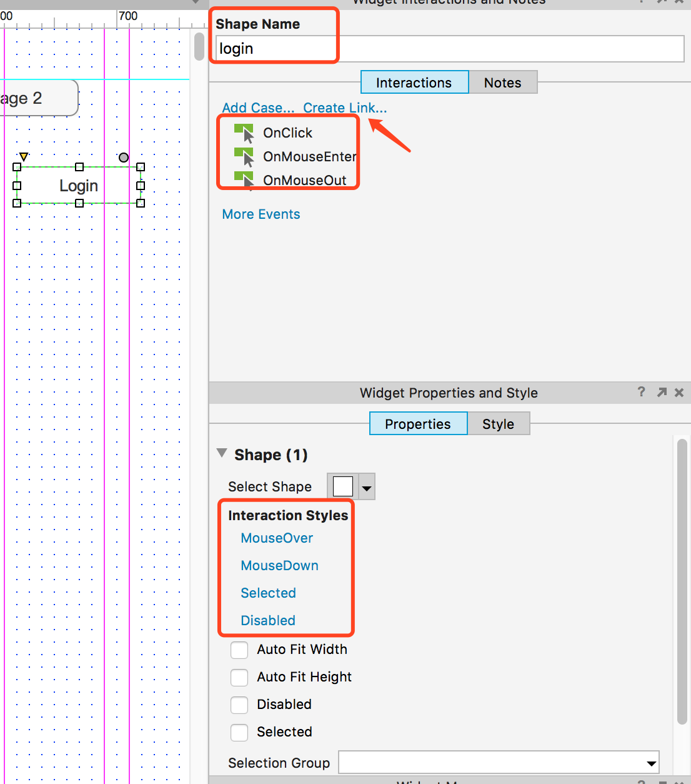This screenshot has width=691, height=784.
Task: Close the Widget Properties and Style panel
Action: [x=679, y=393]
